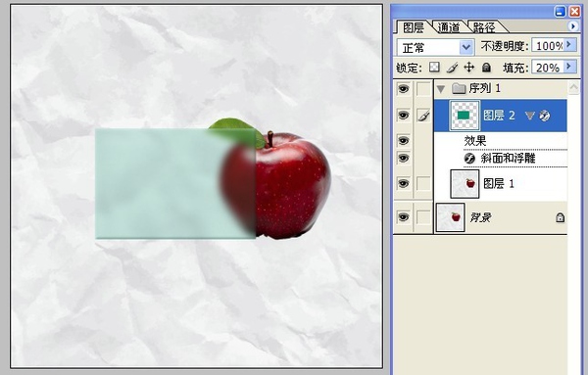Image resolution: width=588 pixels, height=375 pixels.
Task: Hide the 图层 2 layer with its eye icon
Action: point(404,115)
